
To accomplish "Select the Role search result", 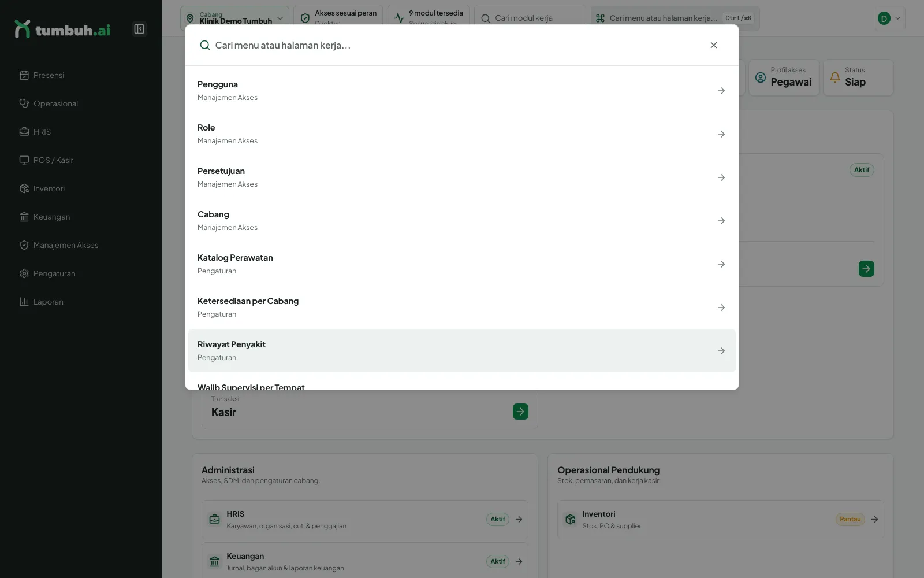I will (462, 134).
